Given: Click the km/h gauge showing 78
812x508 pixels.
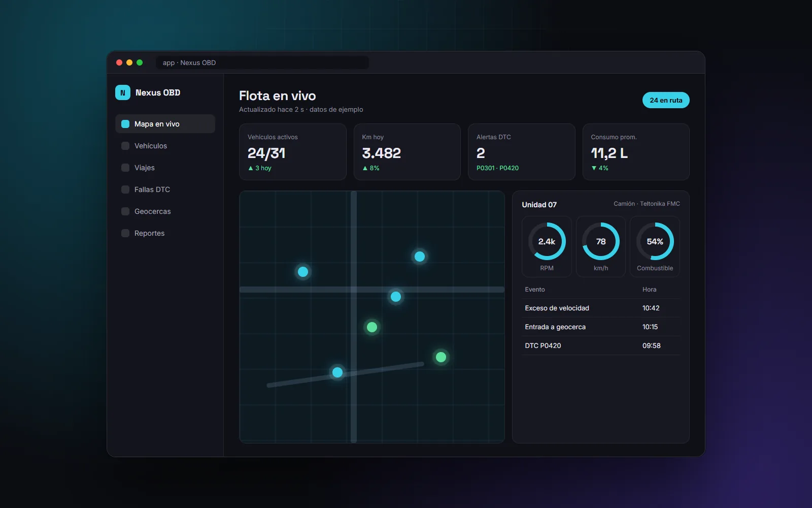Looking at the screenshot, I should coord(601,246).
